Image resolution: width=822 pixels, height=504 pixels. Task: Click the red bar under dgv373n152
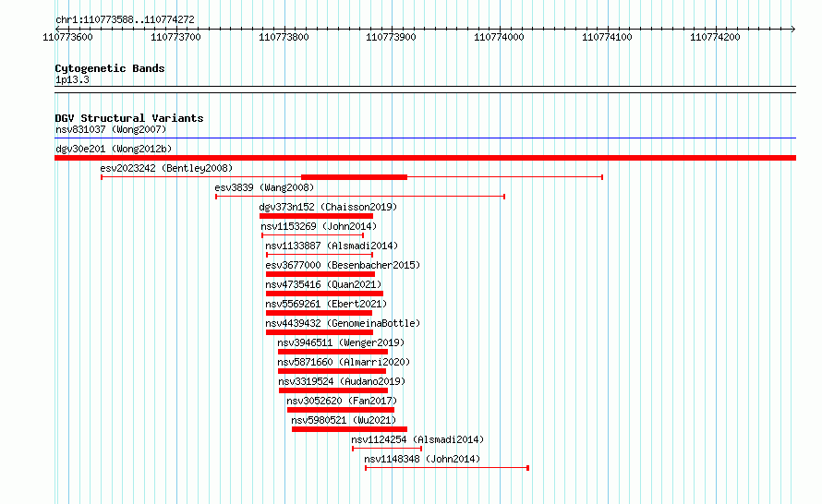[x=316, y=216]
